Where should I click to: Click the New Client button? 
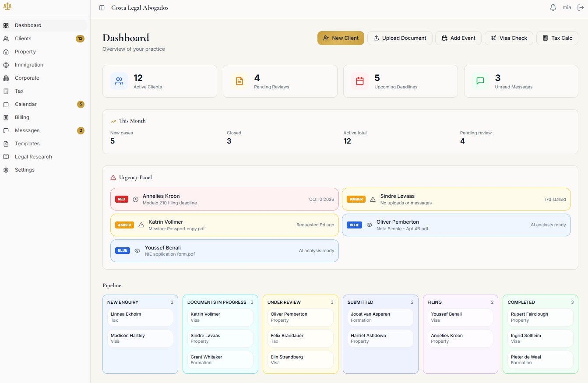pos(341,38)
